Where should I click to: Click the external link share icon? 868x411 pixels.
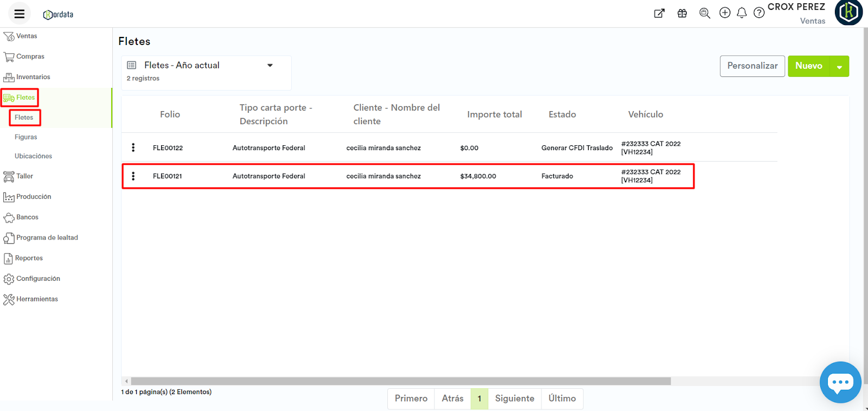click(659, 14)
